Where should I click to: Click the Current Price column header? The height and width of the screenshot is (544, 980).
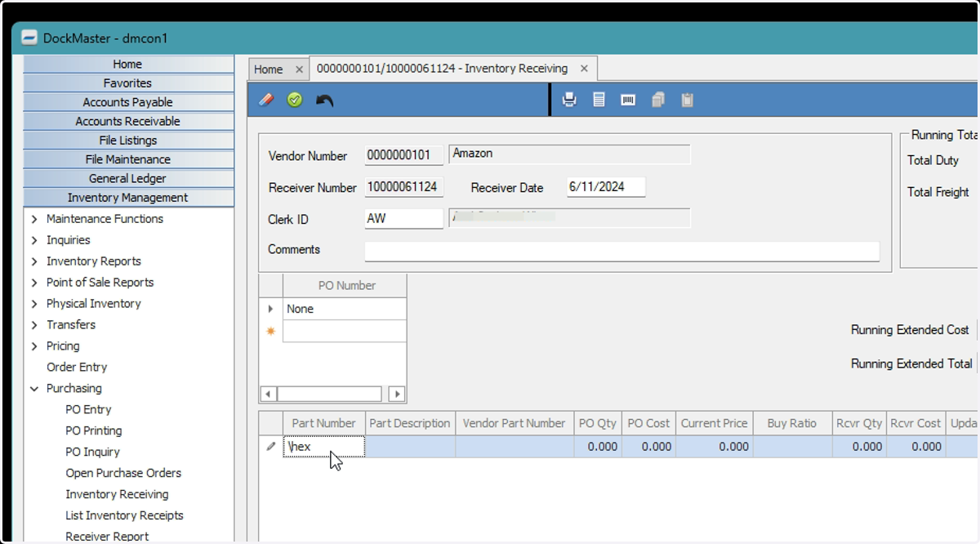715,423
